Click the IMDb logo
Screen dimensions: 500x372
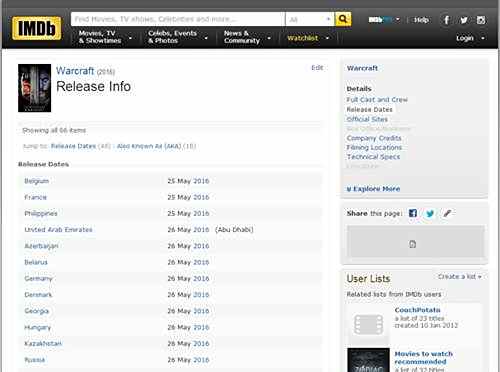37,28
